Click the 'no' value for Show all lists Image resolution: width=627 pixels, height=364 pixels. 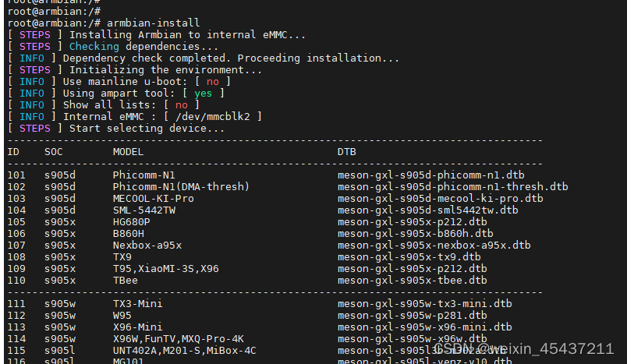tap(181, 104)
